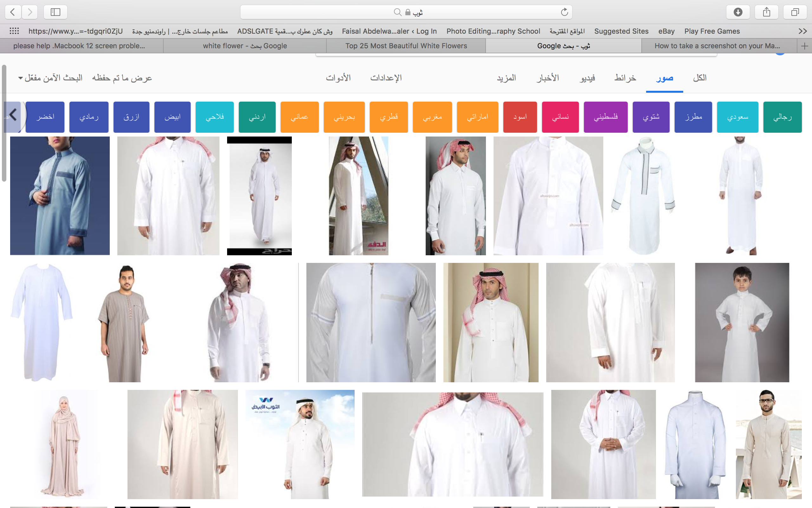Filter by the purple شتوي chip
The image size is (812, 508).
[651, 117]
